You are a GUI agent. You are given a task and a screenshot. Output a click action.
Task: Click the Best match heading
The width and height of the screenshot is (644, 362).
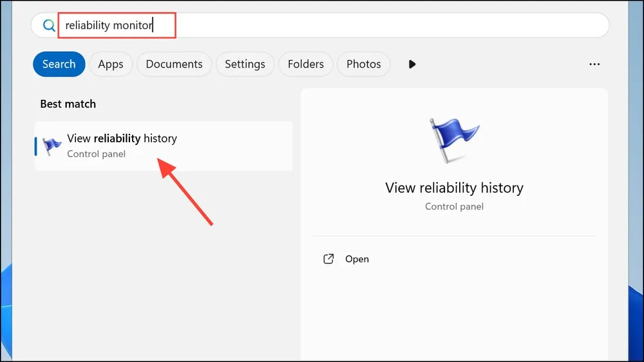68,104
